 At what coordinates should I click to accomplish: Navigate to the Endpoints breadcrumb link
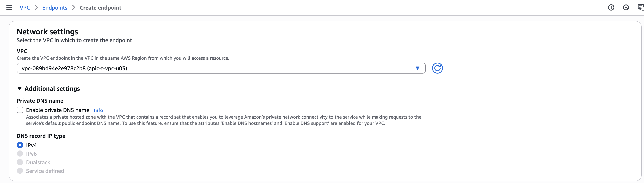point(55,8)
